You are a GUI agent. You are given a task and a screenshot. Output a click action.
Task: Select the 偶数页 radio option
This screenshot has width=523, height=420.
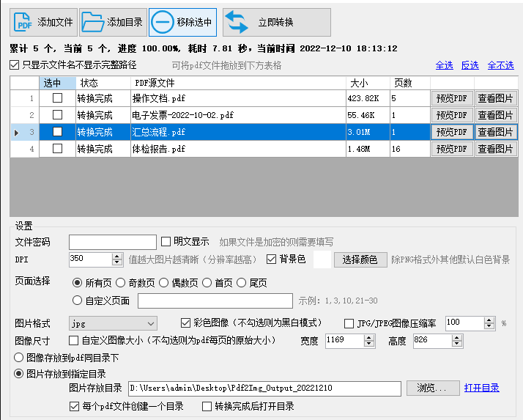click(163, 283)
